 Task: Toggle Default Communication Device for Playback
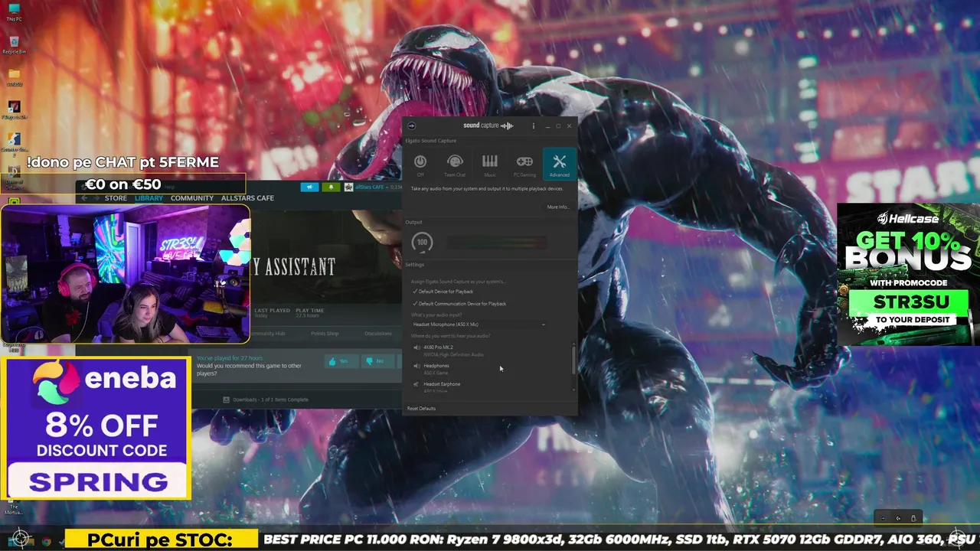point(459,304)
